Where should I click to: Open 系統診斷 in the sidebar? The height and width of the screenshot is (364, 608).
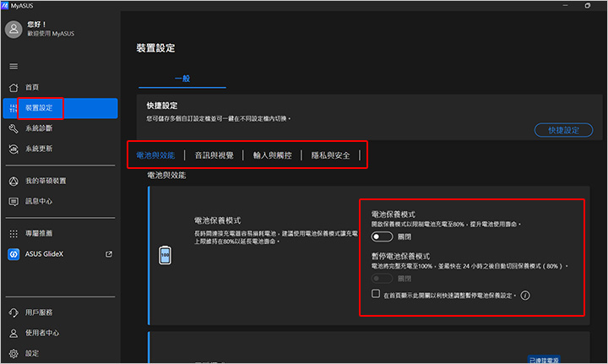coord(60,128)
